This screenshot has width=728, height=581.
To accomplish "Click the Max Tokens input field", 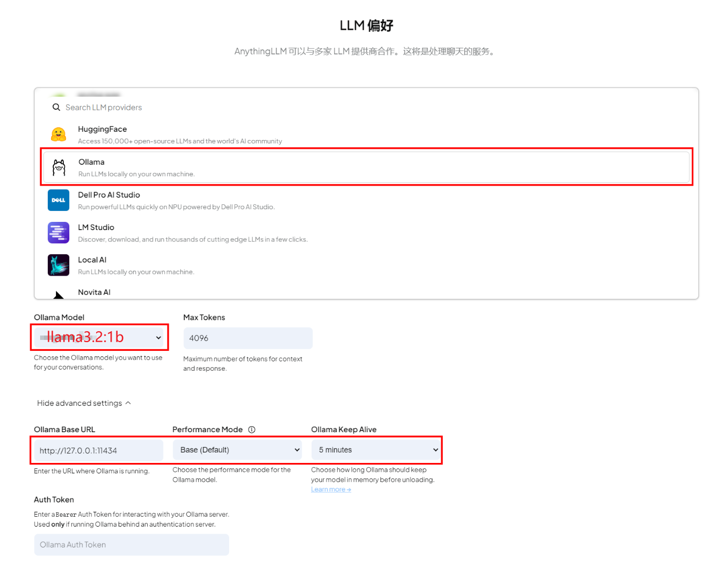I will (248, 338).
